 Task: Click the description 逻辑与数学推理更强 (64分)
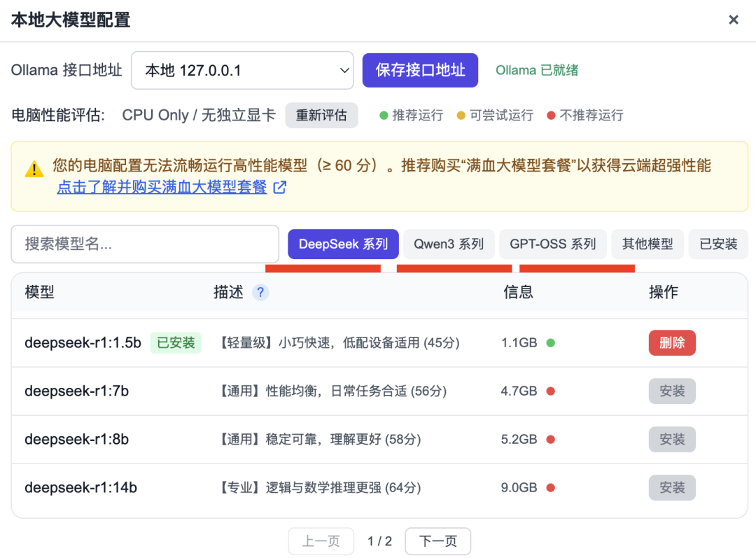point(343,487)
